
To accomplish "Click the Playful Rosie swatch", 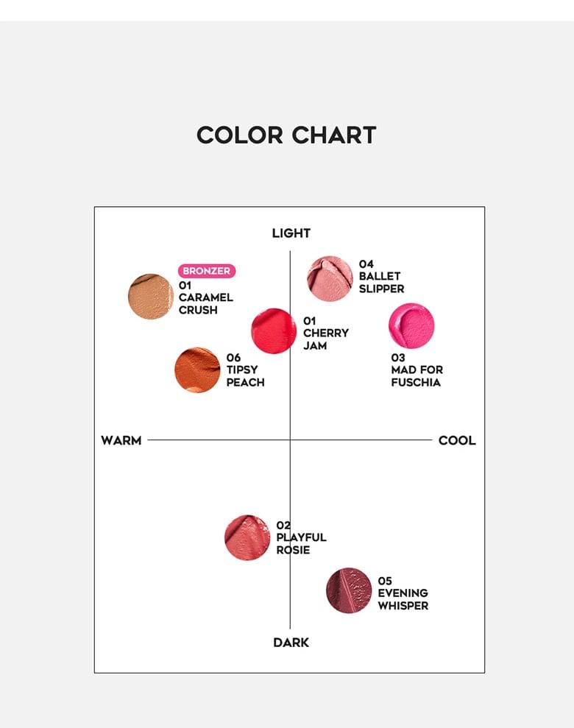I will pyautogui.click(x=247, y=537).
